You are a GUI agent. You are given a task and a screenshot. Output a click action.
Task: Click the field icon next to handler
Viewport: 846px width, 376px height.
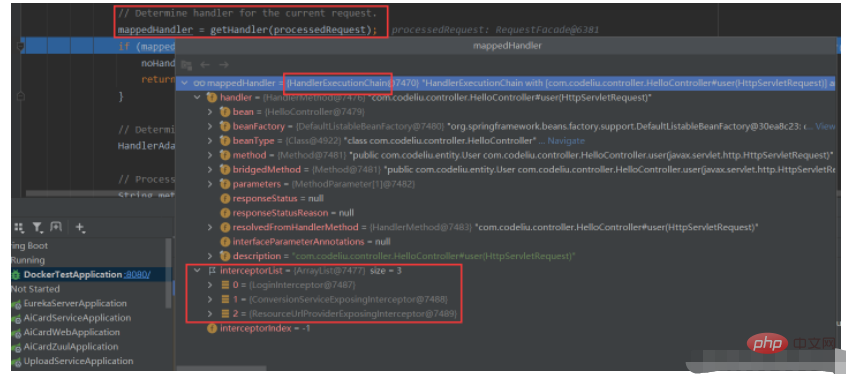pos(212,98)
